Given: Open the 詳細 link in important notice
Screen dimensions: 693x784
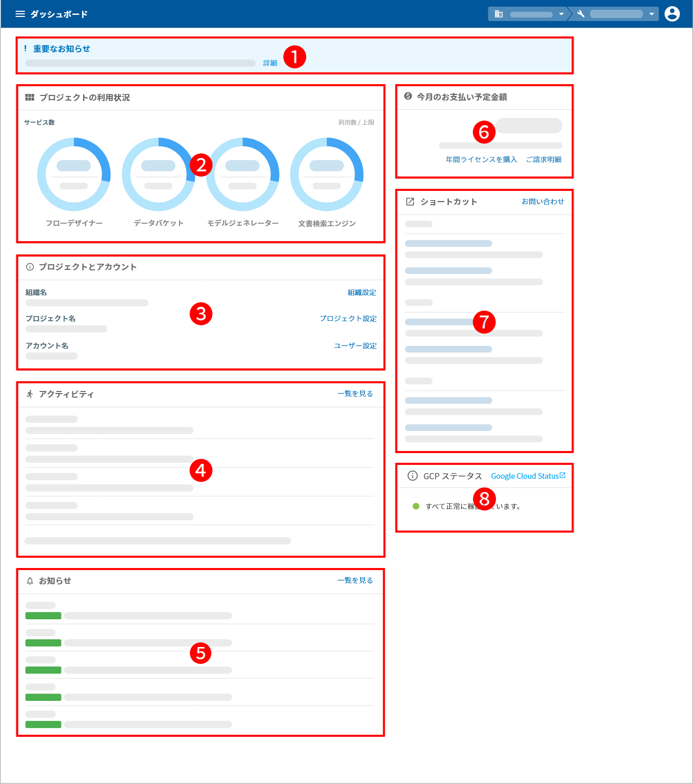Looking at the screenshot, I should pyautogui.click(x=270, y=63).
